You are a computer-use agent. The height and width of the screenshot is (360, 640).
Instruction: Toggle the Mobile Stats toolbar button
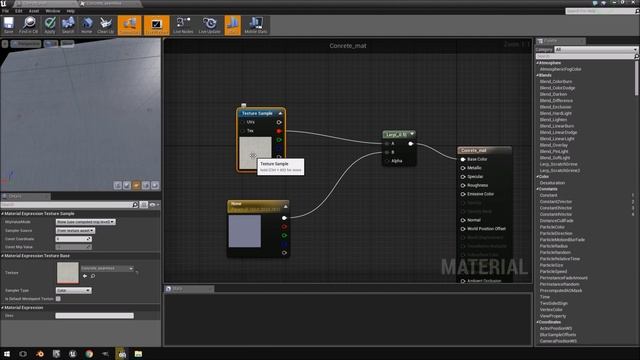[256, 25]
